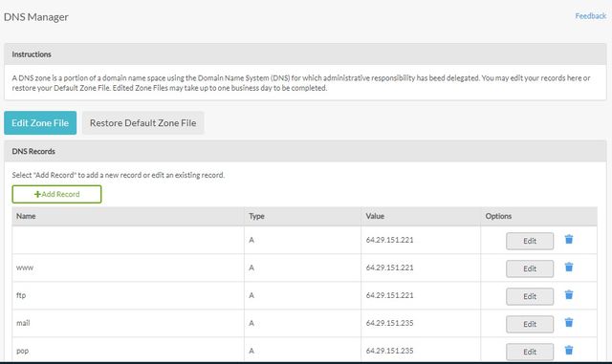The image size is (612, 364).
Task: Delete the pop record with trash icon
Action: click(569, 350)
